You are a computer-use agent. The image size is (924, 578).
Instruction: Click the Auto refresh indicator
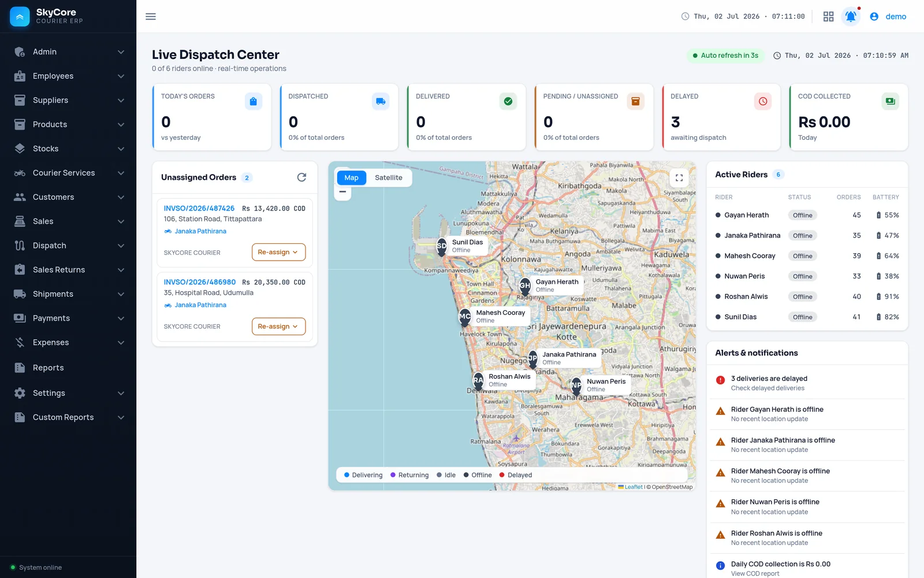(725, 55)
